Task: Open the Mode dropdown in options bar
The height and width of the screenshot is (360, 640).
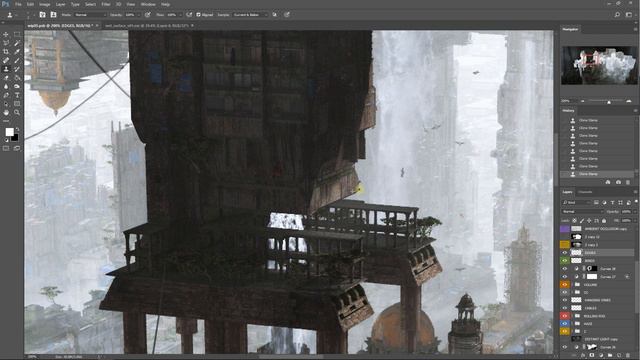Action: 90,15
